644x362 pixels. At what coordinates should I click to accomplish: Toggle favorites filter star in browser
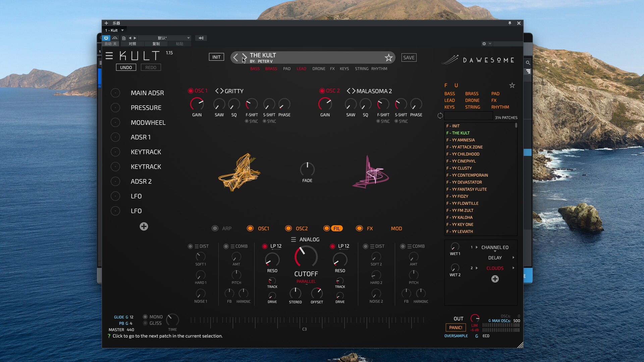(x=512, y=85)
